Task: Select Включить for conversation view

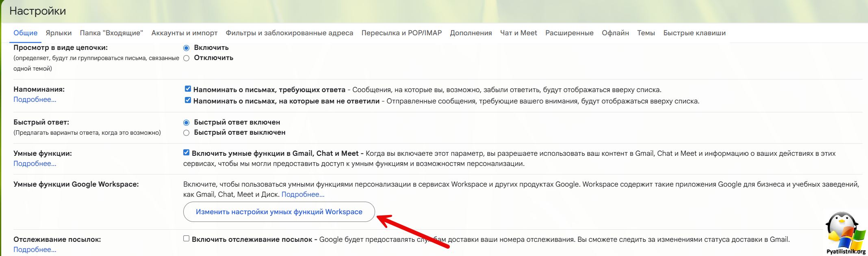Action: [x=187, y=48]
